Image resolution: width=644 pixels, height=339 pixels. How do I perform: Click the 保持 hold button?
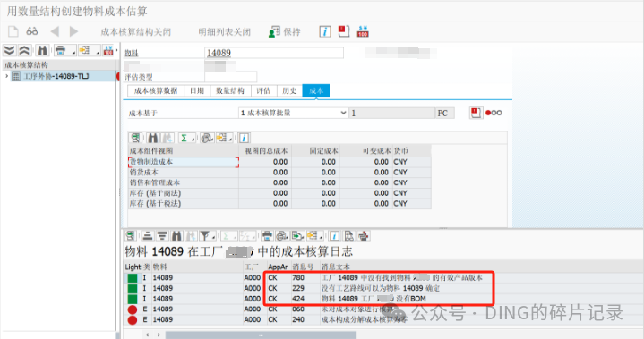tap(284, 32)
